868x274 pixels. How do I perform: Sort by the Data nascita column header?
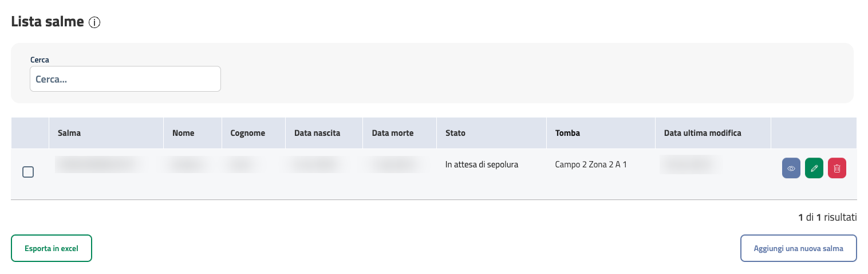(317, 133)
